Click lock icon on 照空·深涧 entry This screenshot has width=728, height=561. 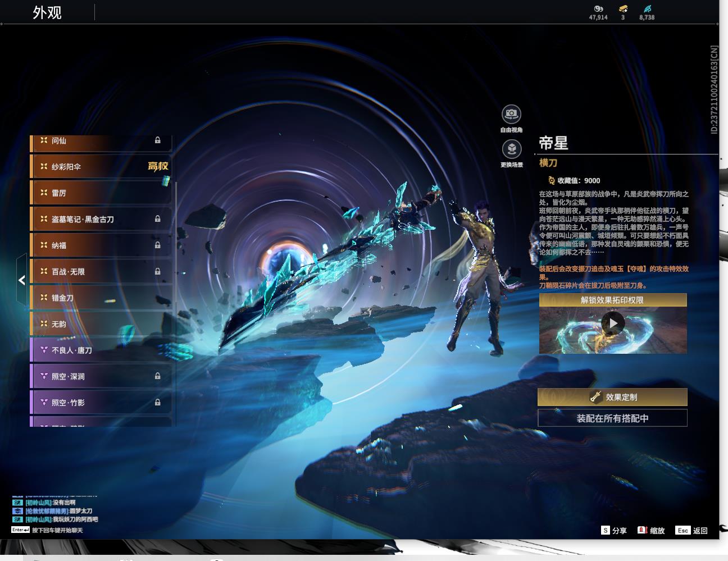coord(158,376)
